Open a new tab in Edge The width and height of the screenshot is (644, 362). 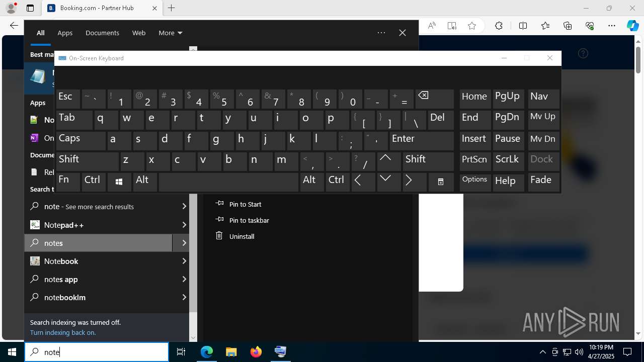[172, 8]
